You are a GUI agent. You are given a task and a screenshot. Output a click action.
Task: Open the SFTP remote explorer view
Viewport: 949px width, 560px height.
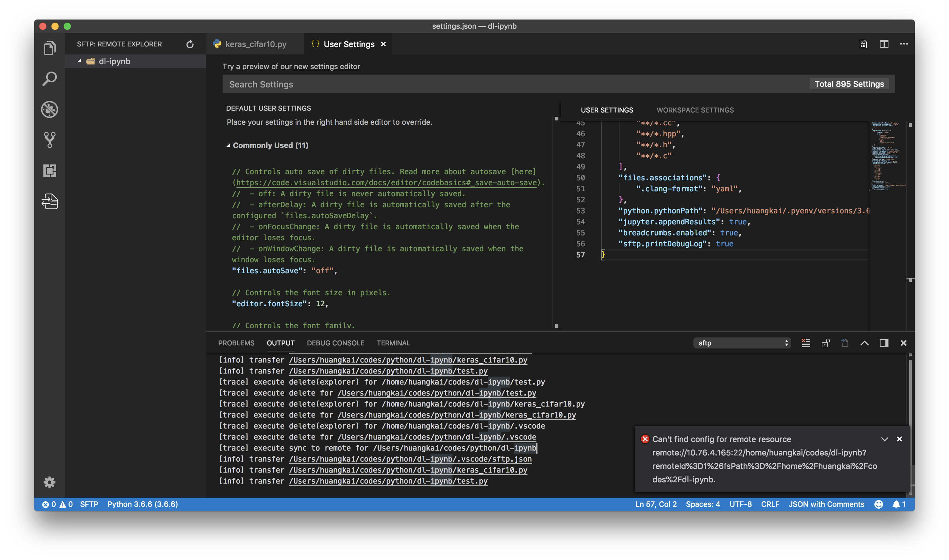50,201
